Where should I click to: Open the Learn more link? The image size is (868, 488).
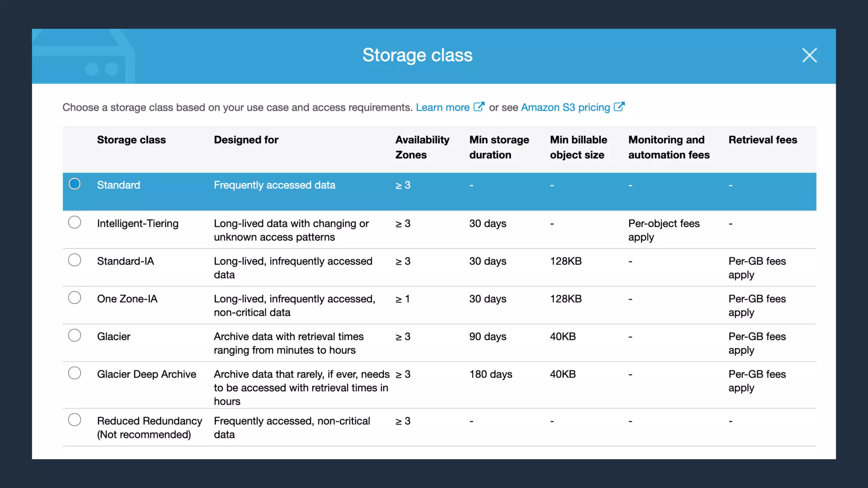(442, 108)
